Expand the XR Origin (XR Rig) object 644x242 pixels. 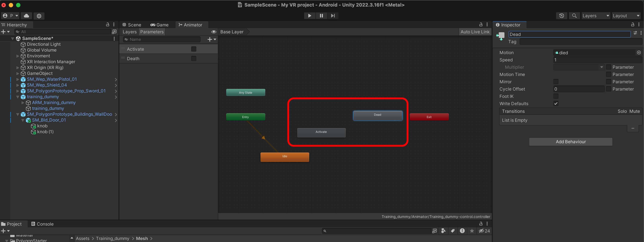tap(18, 68)
